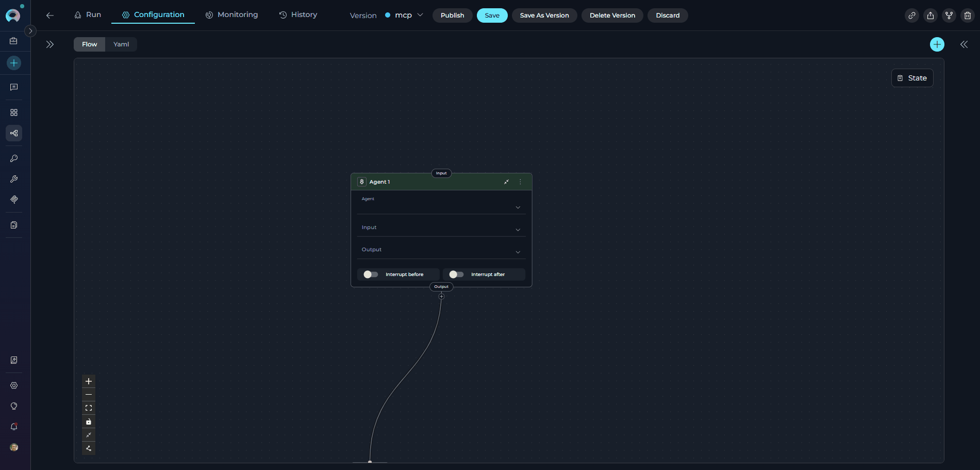Expand the left sidebar with round chevron button
The height and width of the screenshot is (470, 980).
(30, 31)
